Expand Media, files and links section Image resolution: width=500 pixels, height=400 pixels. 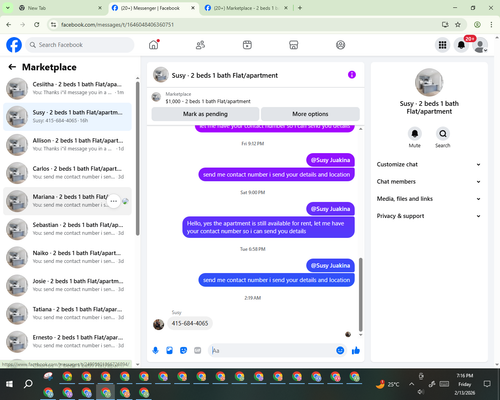429,199
